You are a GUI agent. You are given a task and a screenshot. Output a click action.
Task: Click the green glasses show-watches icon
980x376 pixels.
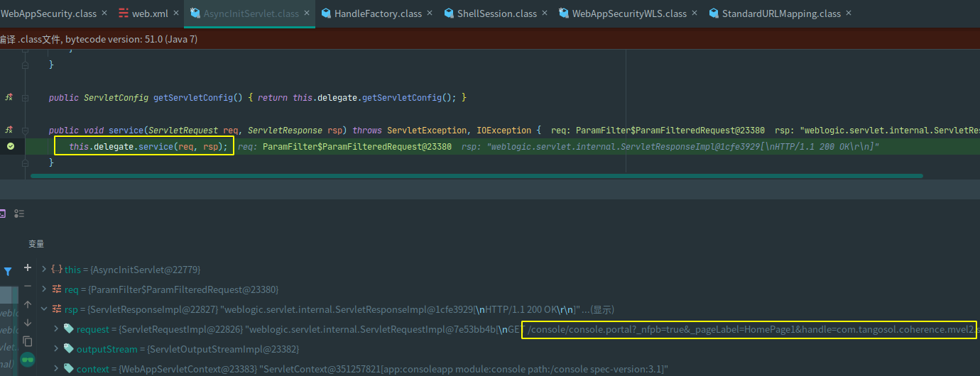pos(28,360)
